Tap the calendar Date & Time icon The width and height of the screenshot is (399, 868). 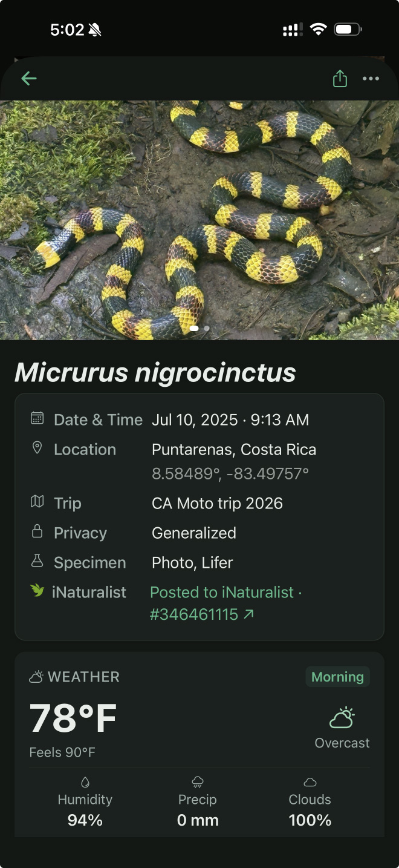pos(37,418)
